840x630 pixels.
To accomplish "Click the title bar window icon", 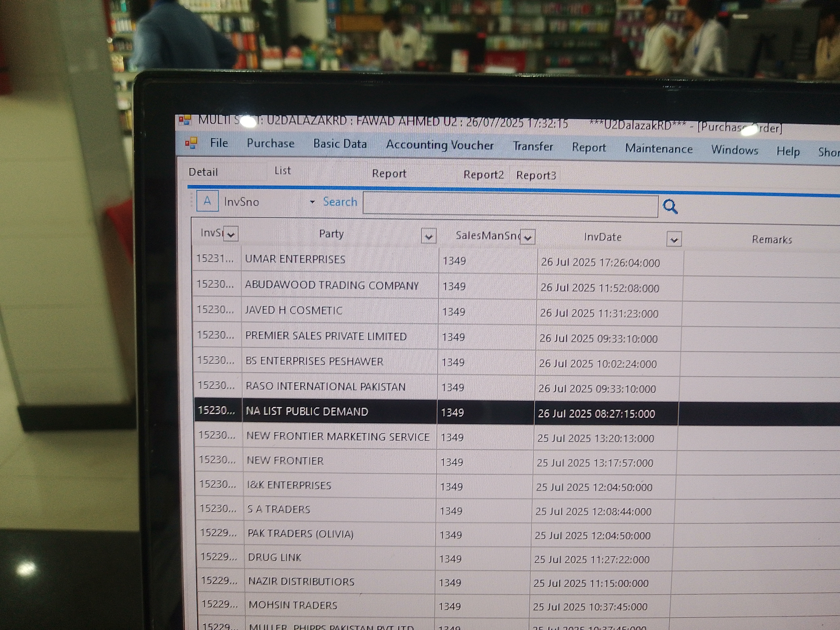I will click(185, 120).
